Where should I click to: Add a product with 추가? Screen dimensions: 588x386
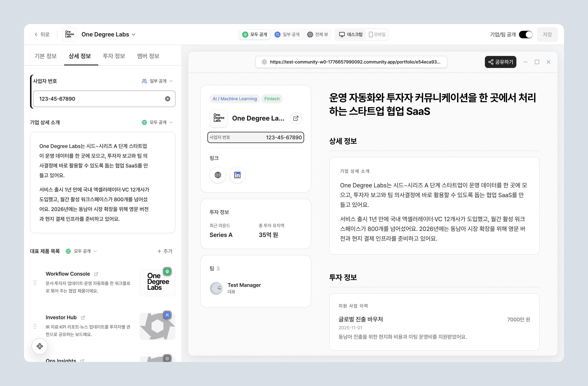[x=165, y=251]
